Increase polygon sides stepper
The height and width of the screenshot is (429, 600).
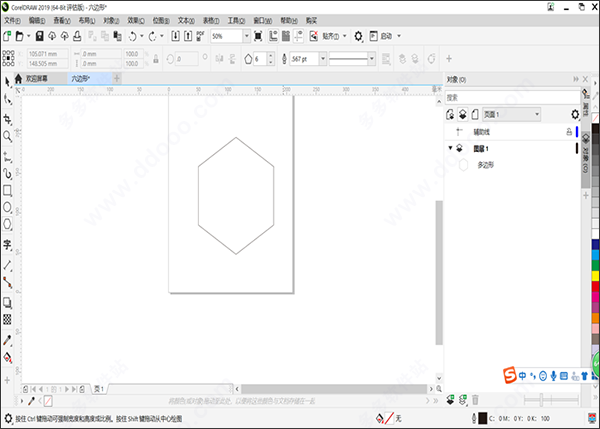pyautogui.click(x=271, y=56)
